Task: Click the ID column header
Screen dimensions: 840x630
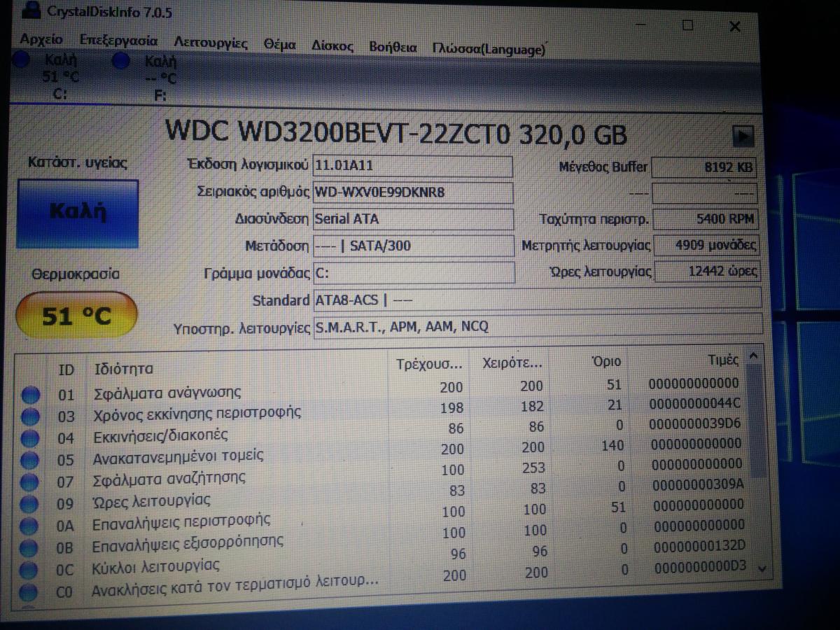Action: coord(66,370)
